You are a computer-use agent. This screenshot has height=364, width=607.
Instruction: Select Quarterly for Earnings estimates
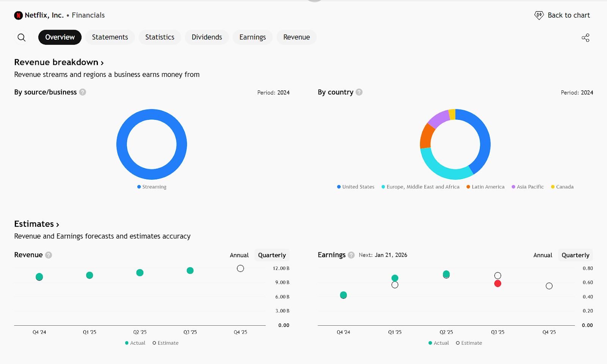pos(575,255)
